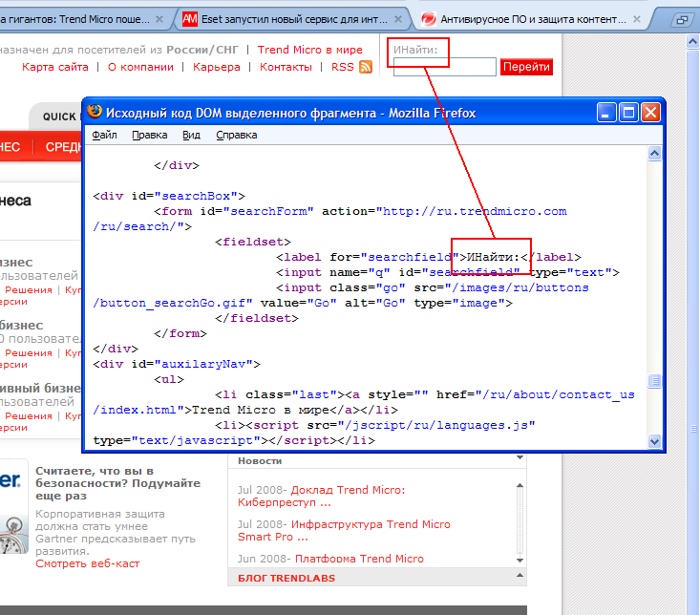Expand the БЛОГ TRENDLABS panel arrow

[520, 575]
